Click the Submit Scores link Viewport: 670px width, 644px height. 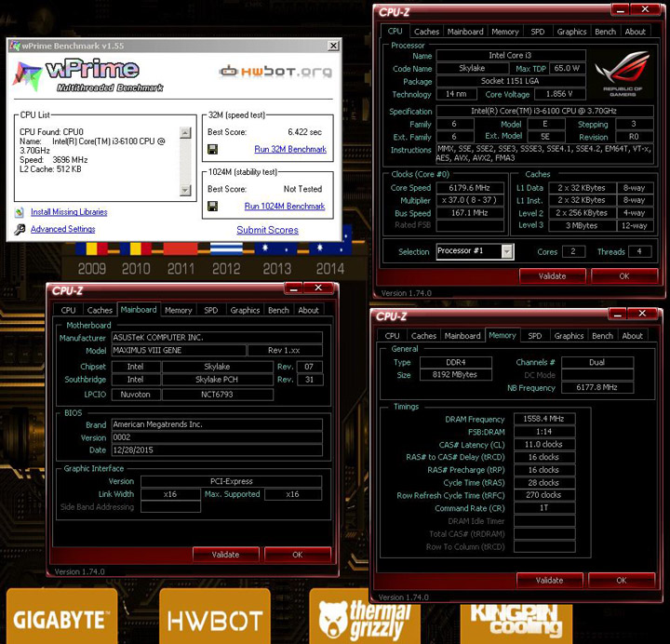267,230
